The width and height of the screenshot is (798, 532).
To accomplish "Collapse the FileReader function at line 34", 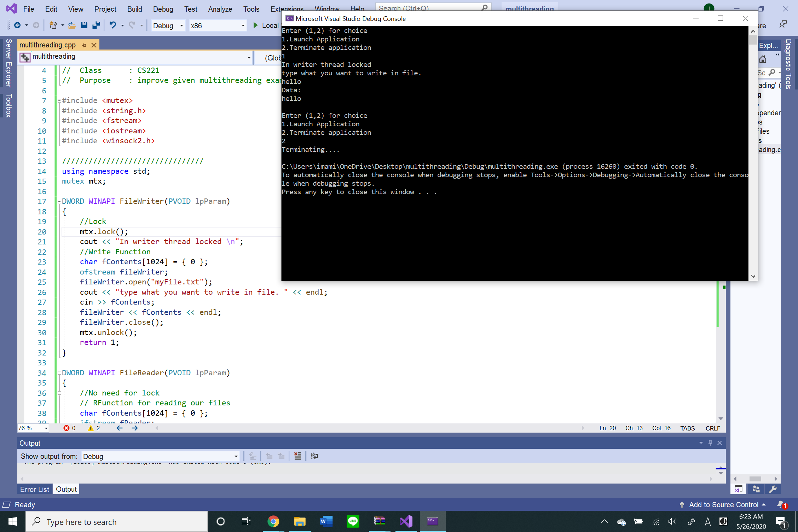I will tap(59, 373).
